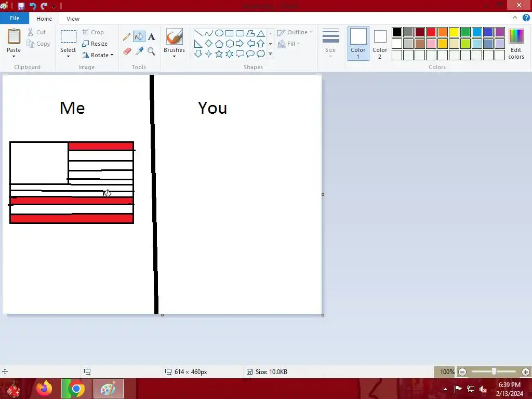Select the Eraser tool
The height and width of the screenshot is (399, 532).
pyautogui.click(x=127, y=51)
